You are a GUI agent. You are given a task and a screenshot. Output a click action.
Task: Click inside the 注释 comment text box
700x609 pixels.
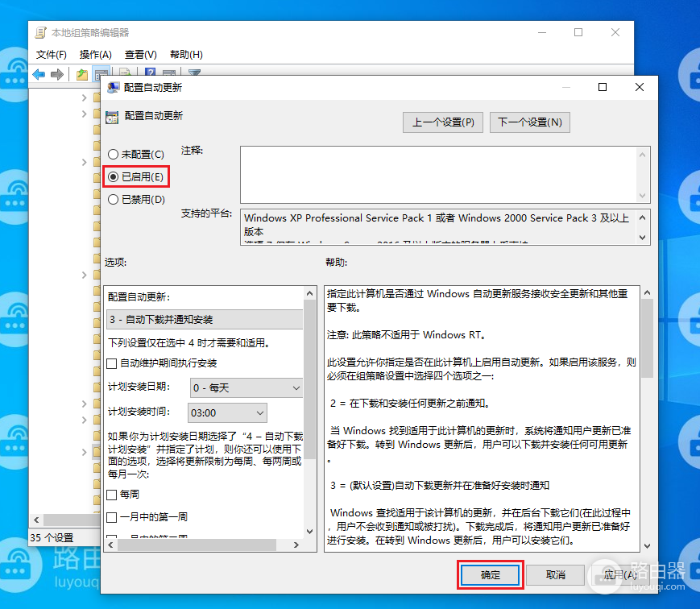tap(438, 175)
